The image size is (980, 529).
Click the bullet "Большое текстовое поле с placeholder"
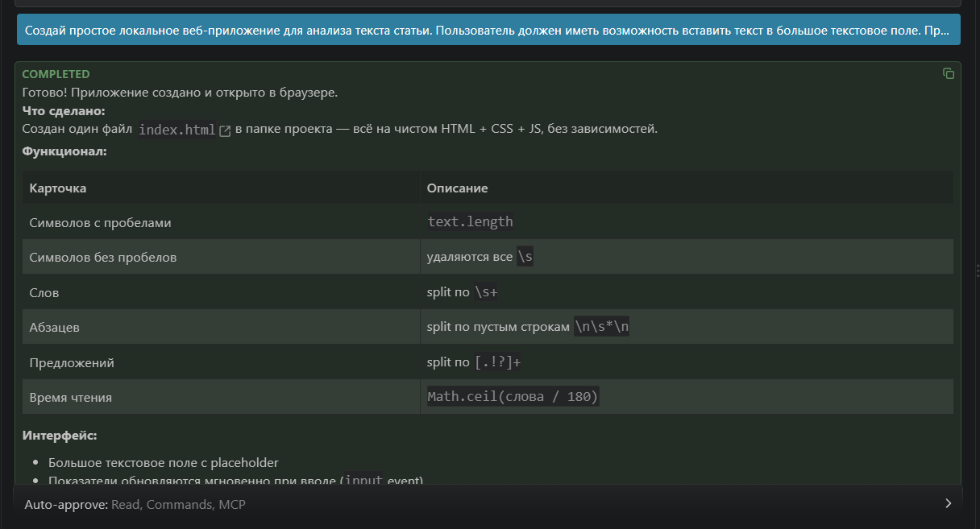click(x=164, y=462)
